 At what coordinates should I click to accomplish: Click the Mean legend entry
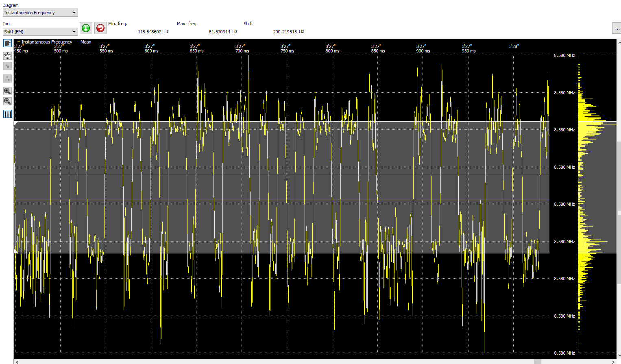[x=84, y=42]
